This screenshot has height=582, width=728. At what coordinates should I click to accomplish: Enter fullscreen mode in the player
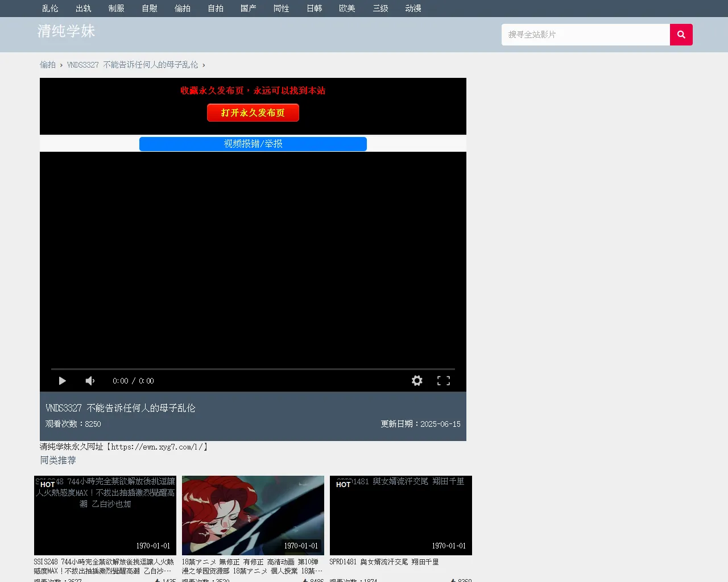[x=444, y=381]
